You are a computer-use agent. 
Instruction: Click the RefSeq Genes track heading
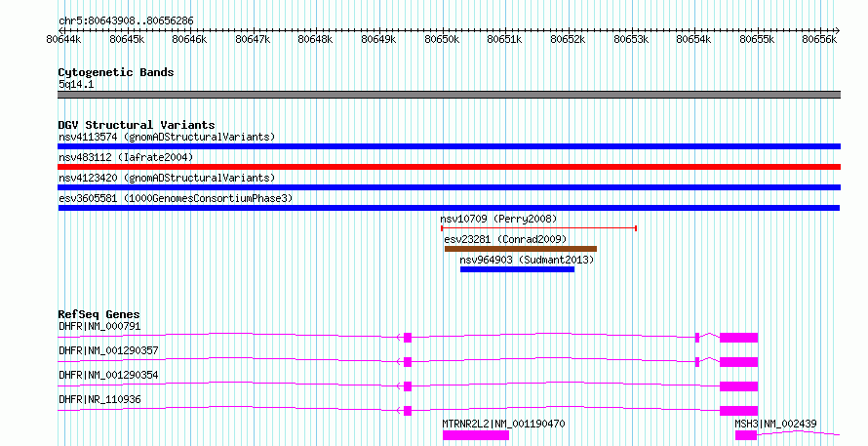(x=99, y=314)
